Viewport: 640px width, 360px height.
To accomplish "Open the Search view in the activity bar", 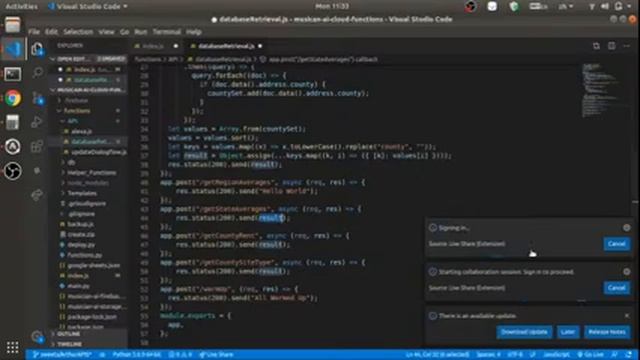I will [37, 73].
